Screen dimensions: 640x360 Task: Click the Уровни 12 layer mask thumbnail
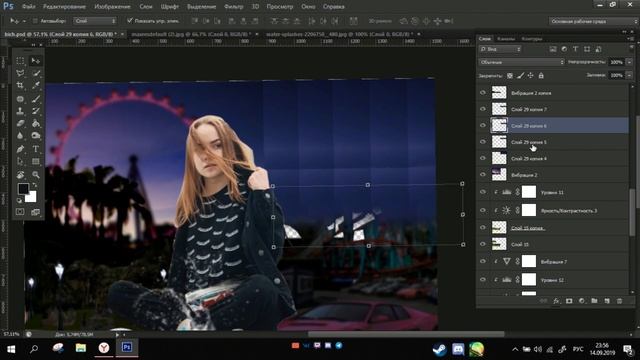click(529, 280)
